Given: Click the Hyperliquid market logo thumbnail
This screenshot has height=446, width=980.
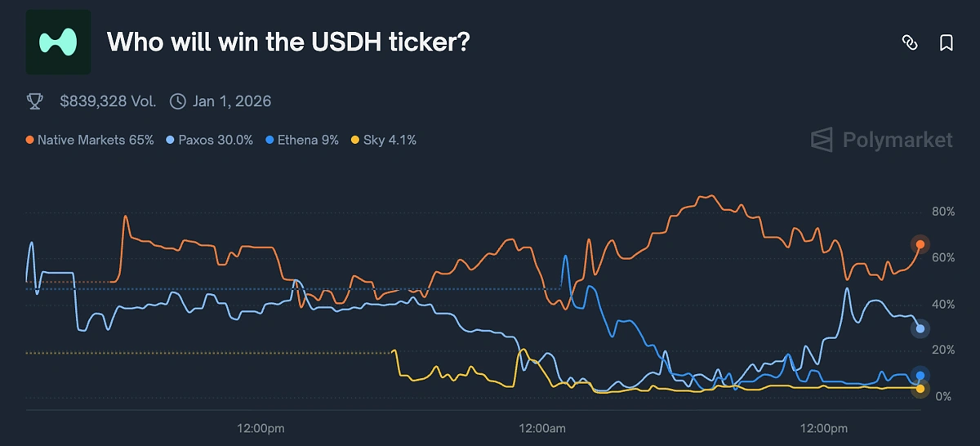Looking at the screenshot, I should 59,42.
